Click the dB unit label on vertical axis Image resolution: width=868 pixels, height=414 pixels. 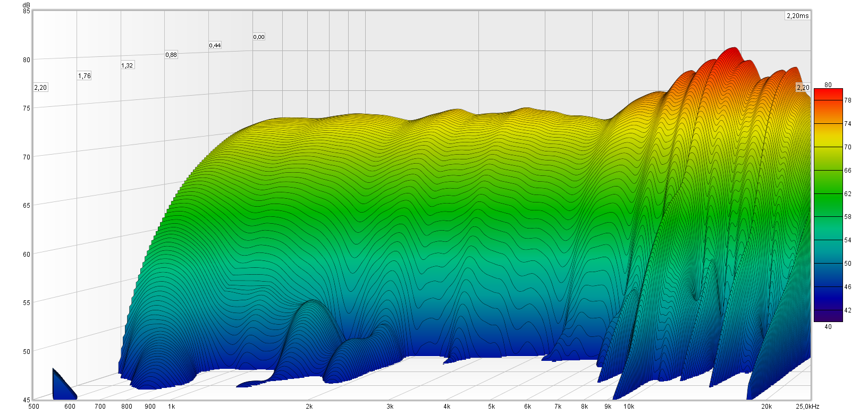coord(27,5)
